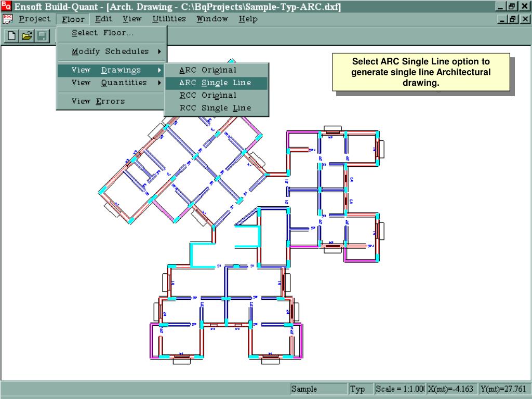This screenshot has height=399, width=532.
Task: Click the Scale = 1:1.00 status entry
Action: [400, 389]
